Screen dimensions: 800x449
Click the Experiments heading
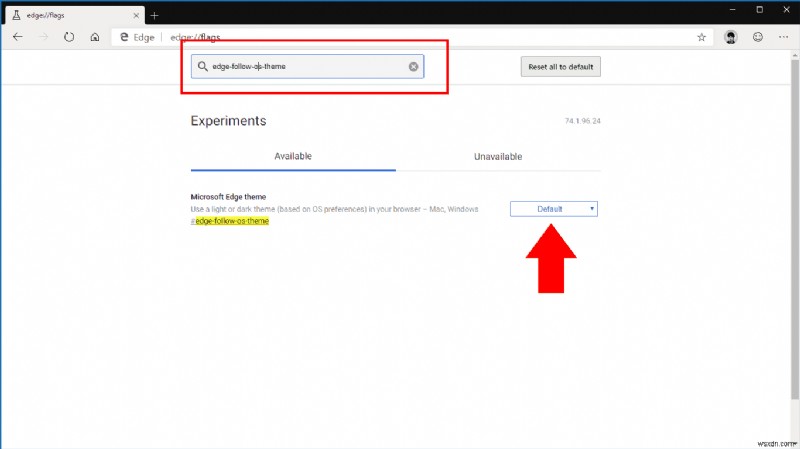(x=229, y=121)
